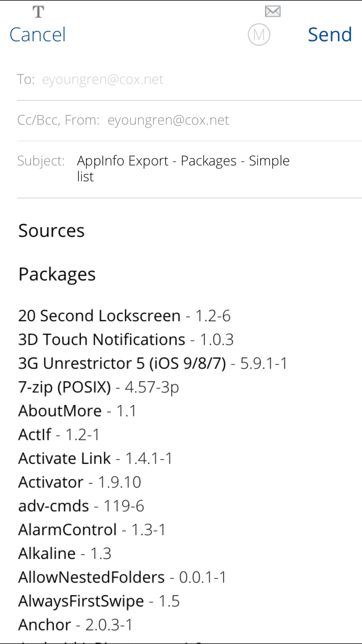Tap the Activator 1.9.10 entry
The image size is (362, 644).
click(80, 482)
